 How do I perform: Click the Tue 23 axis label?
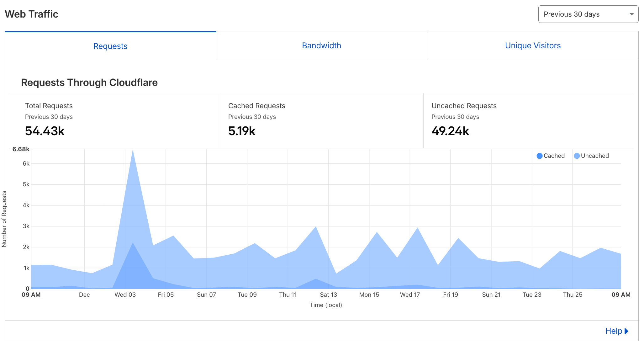532,295
